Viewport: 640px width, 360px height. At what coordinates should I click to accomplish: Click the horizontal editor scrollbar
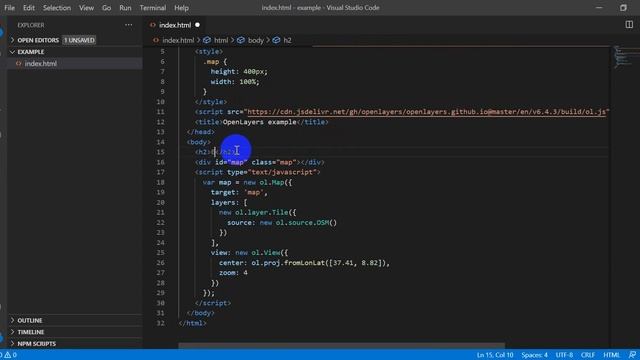341,346
